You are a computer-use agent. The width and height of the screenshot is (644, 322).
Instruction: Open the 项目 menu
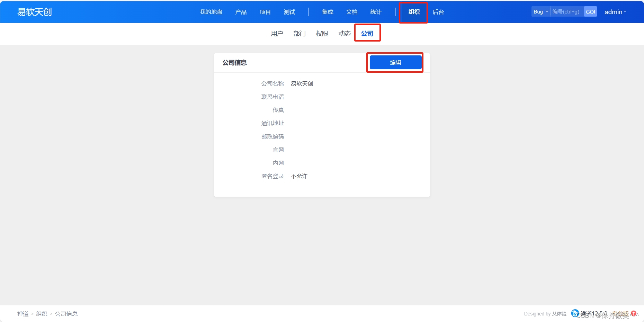[265, 12]
